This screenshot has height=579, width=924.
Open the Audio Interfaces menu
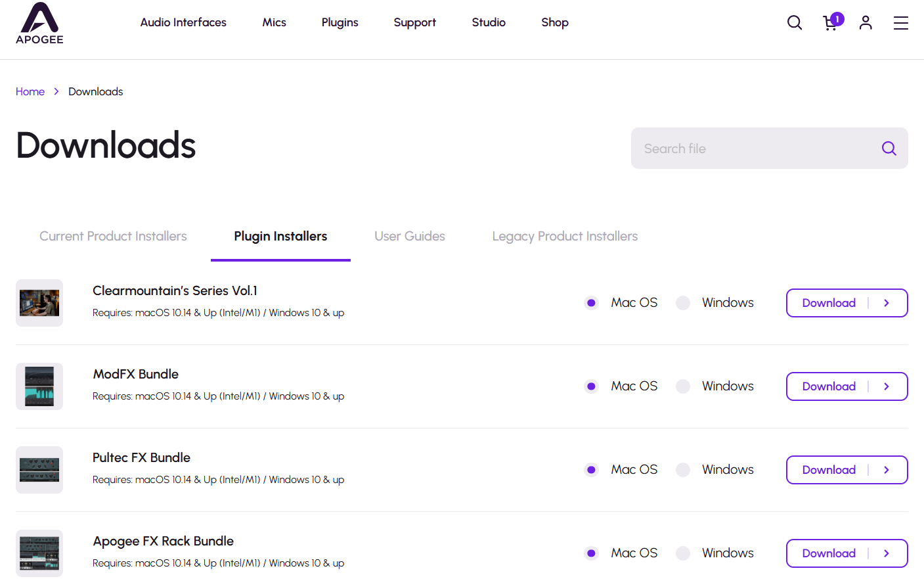(x=183, y=22)
